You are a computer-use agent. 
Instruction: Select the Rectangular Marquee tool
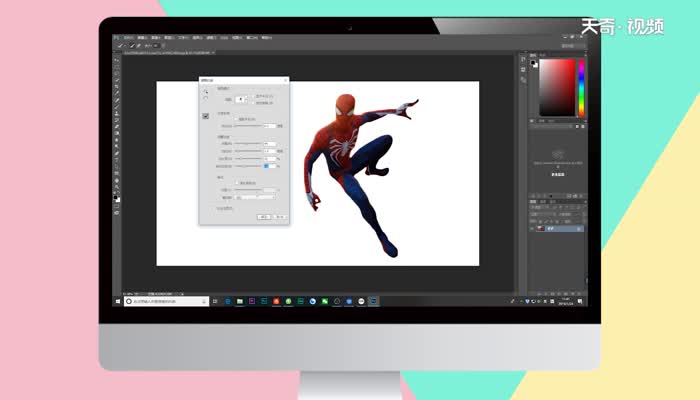[x=117, y=67]
